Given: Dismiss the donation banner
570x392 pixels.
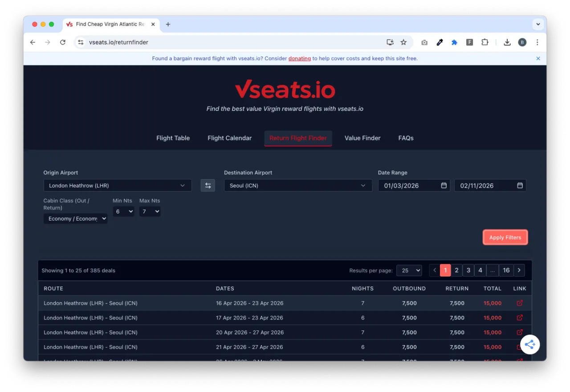Looking at the screenshot, I should pyautogui.click(x=538, y=58).
